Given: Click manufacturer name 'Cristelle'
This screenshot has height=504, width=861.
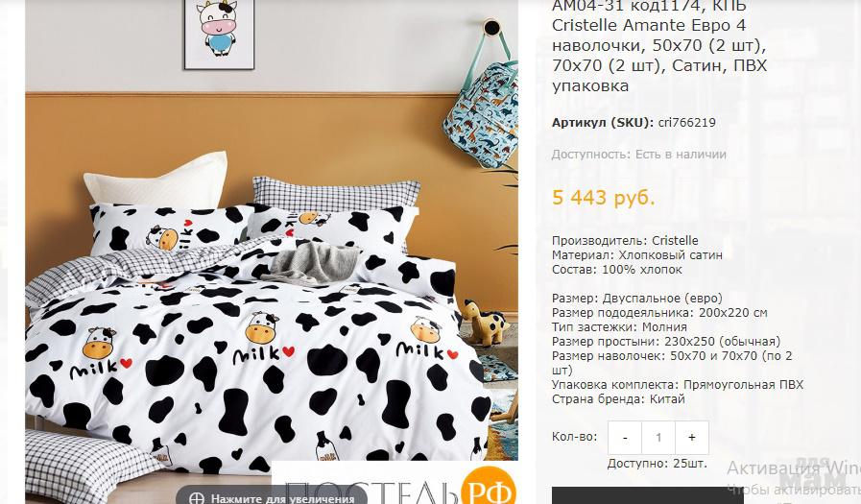Looking at the screenshot, I should [x=675, y=240].
